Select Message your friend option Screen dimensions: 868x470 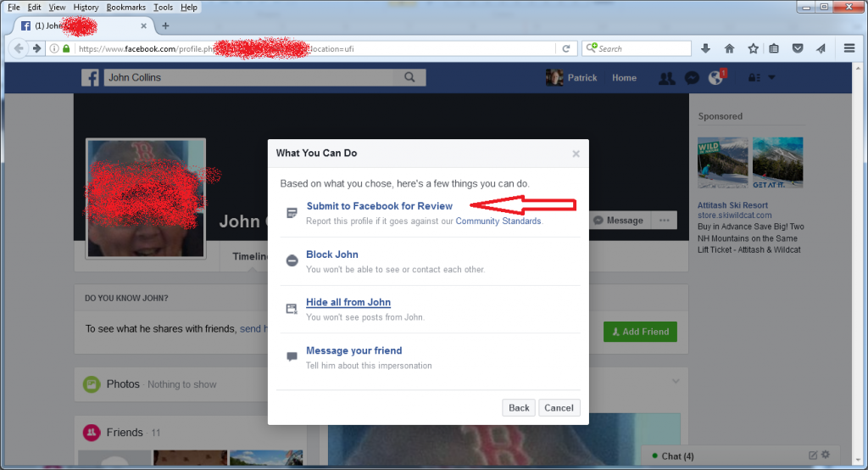point(353,350)
